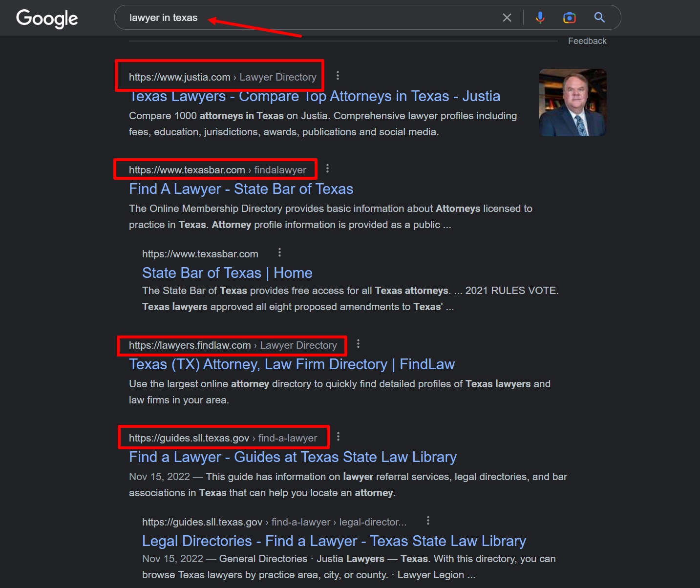Clear the search query with X
The height and width of the screenshot is (588, 700).
click(x=507, y=18)
